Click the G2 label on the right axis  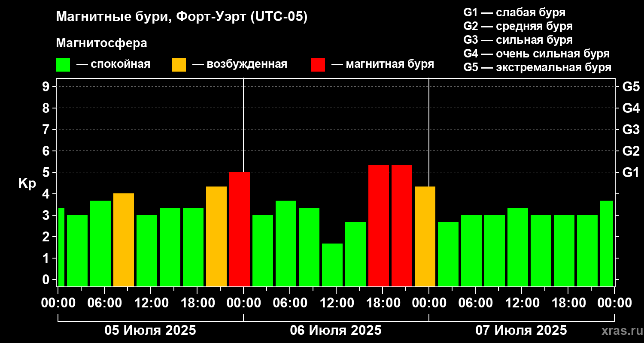point(631,151)
